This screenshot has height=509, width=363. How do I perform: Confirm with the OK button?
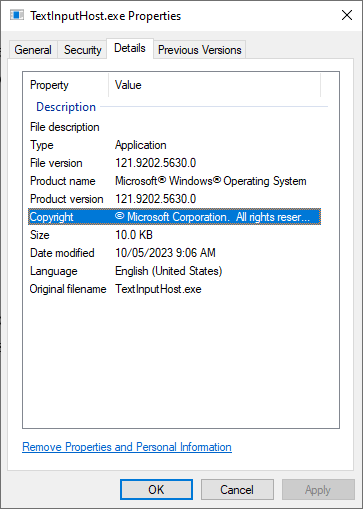pos(156,490)
